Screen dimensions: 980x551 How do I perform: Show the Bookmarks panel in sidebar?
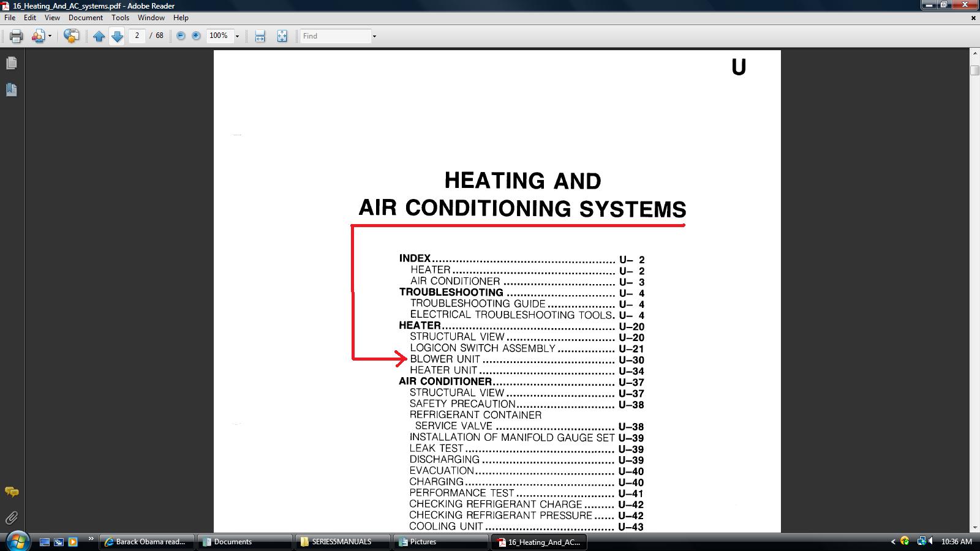pyautogui.click(x=12, y=90)
